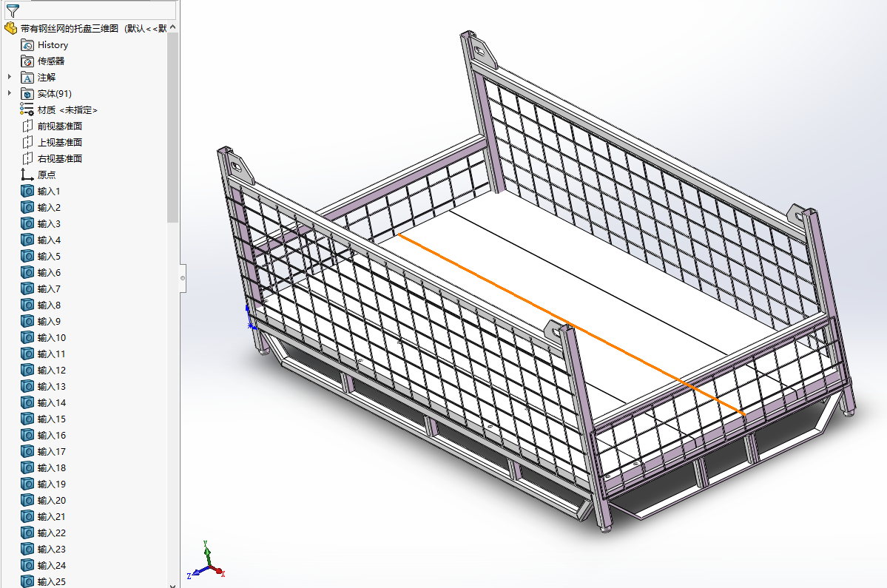
Task: Click the imported body icon for 输入8
Action: pos(27,305)
